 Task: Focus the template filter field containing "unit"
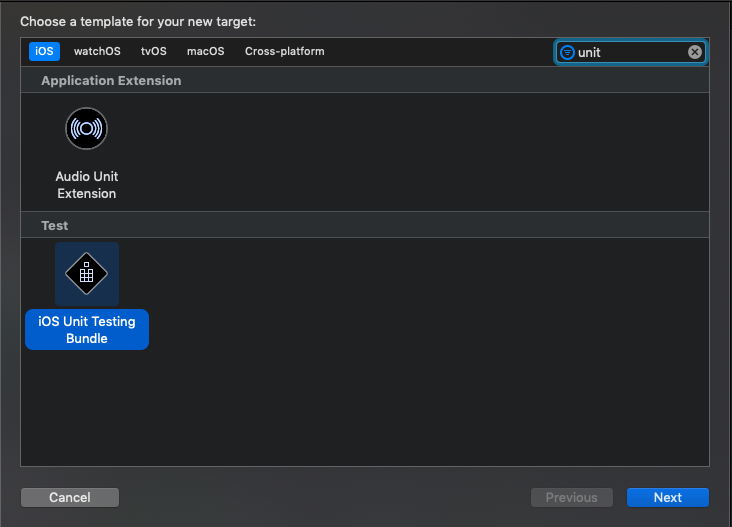point(630,52)
